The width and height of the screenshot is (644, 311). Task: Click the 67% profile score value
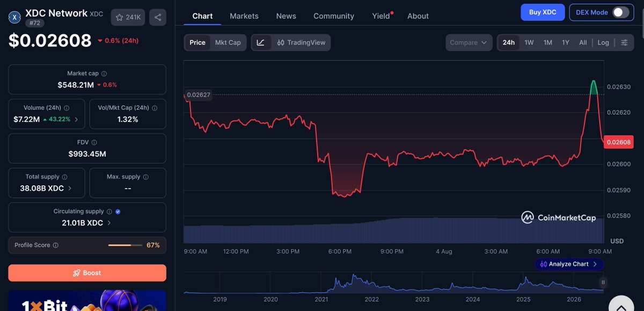153,245
